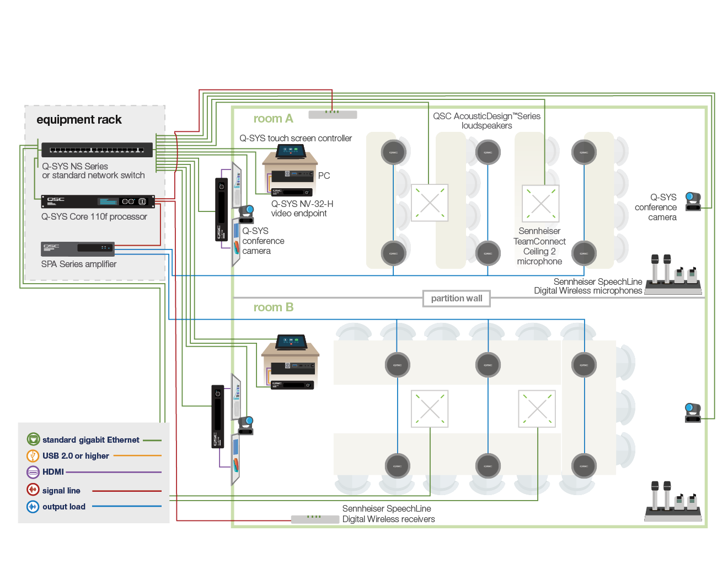Click the Q-SYS touch screen controller label

[296, 138]
